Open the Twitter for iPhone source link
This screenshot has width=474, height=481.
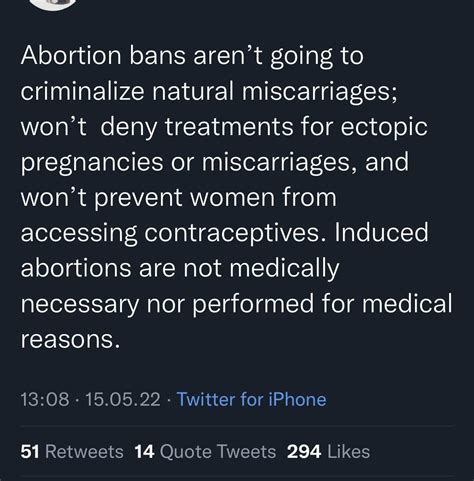(x=251, y=399)
